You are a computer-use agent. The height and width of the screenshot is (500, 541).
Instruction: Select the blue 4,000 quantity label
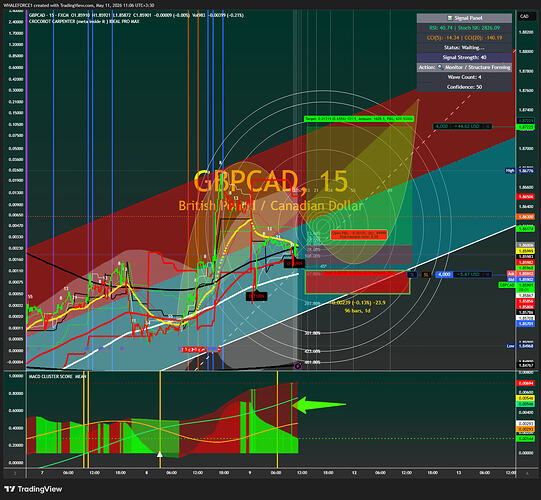pyautogui.click(x=444, y=275)
